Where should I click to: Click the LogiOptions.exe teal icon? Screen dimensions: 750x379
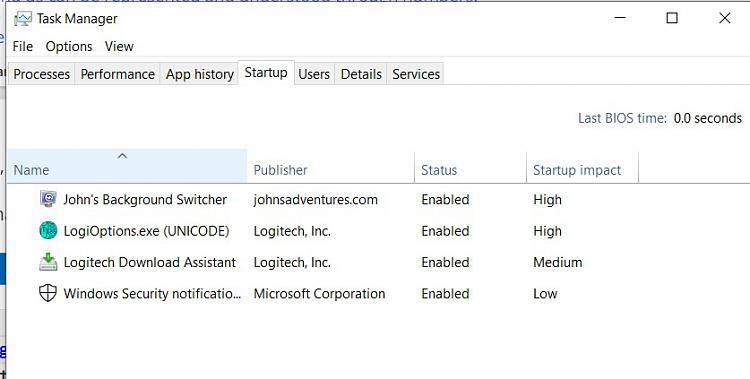(x=48, y=231)
